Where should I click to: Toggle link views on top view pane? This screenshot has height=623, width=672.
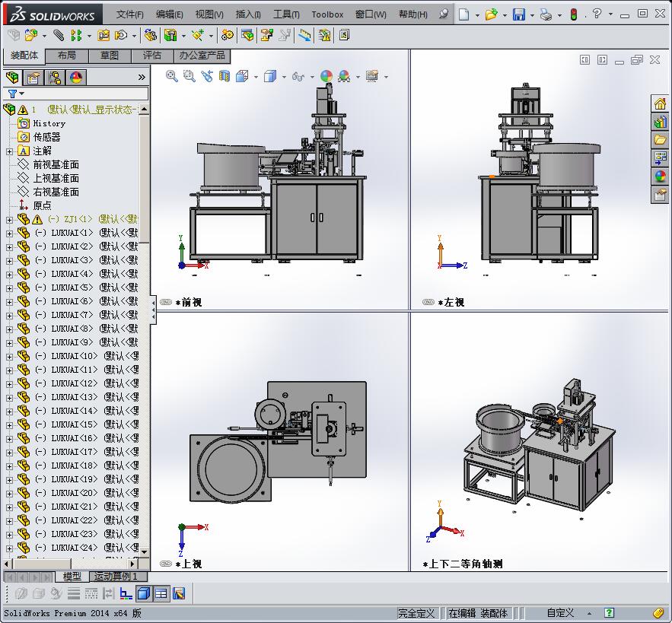click(x=166, y=564)
